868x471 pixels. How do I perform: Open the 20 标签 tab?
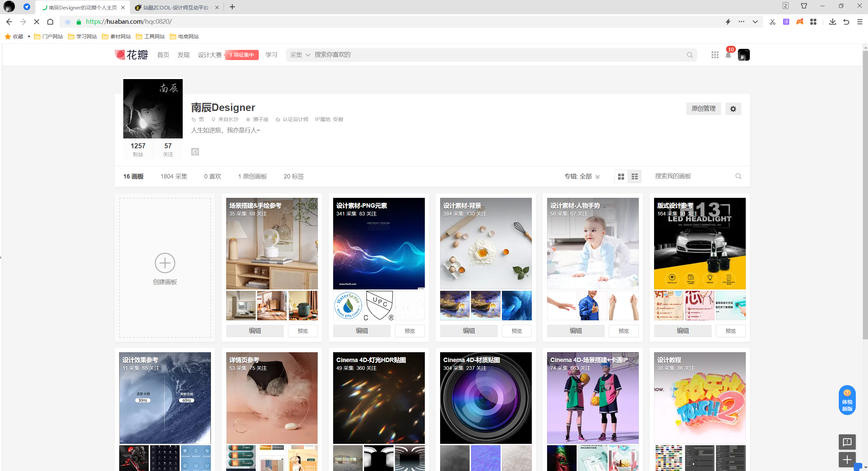[294, 176]
